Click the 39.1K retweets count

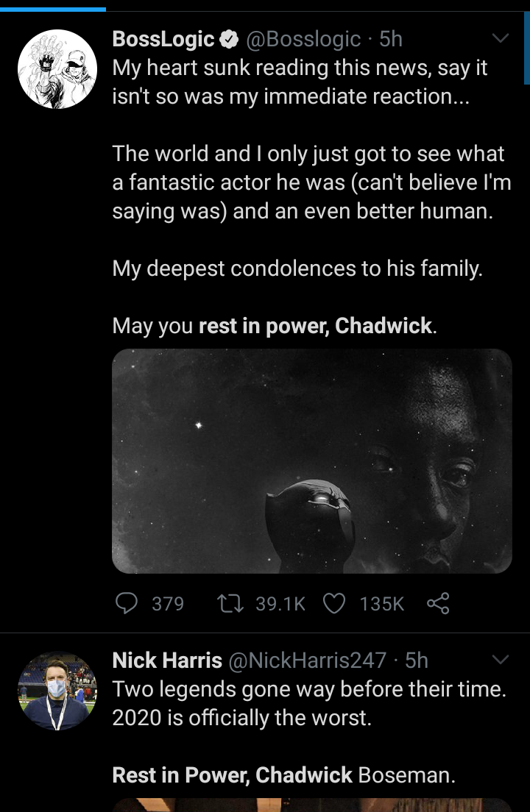coord(280,604)
